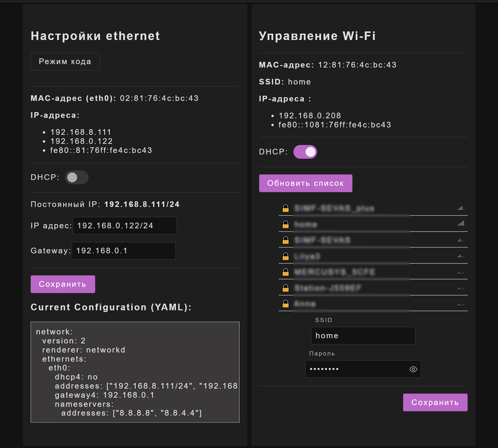Click the signal icon in the Lilya3 row
The width and height of the screenshot is (498, 448).
click(461, 256)
